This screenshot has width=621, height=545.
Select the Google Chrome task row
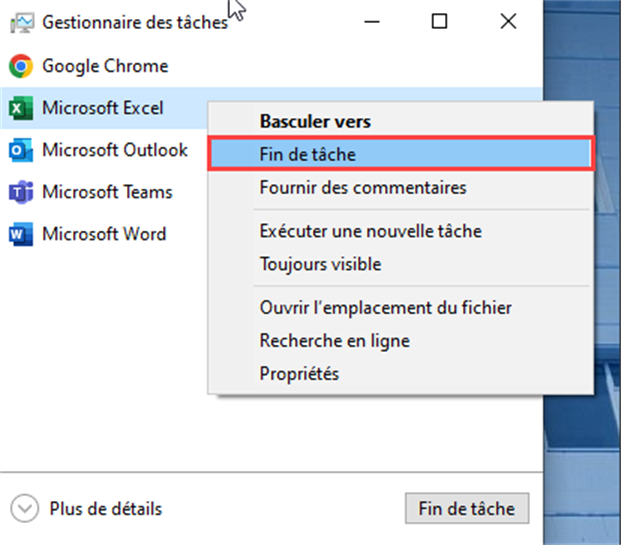pos(105,67)
